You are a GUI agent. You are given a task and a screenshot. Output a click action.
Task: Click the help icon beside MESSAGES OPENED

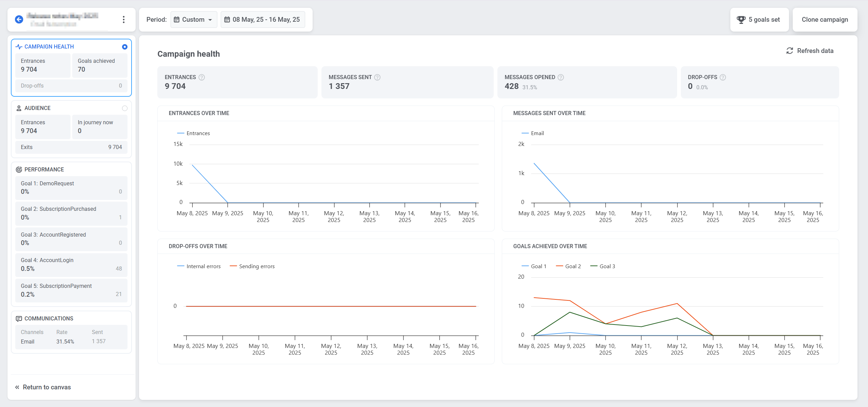561,77
